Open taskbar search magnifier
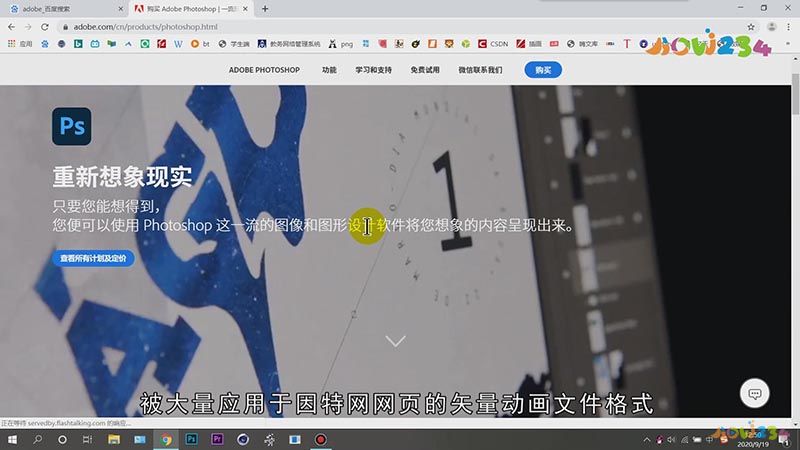The width and height of the screenshot is (800, 450). coord(37,439)
